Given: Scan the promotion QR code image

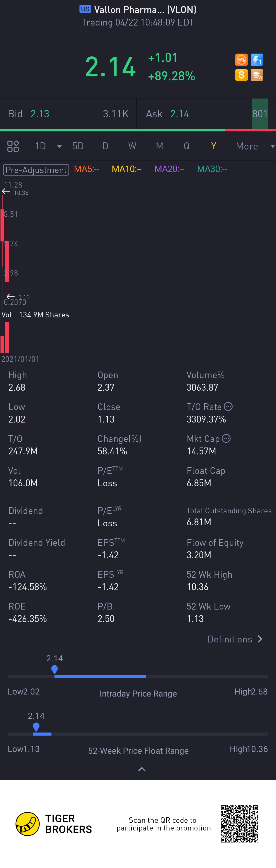Looking at the screenshot, I should point(239,824).
